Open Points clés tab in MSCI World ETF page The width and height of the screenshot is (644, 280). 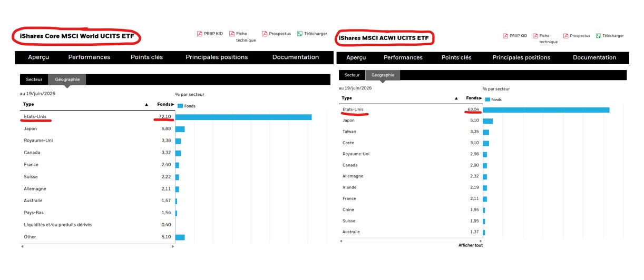click(x=147, y=57)
